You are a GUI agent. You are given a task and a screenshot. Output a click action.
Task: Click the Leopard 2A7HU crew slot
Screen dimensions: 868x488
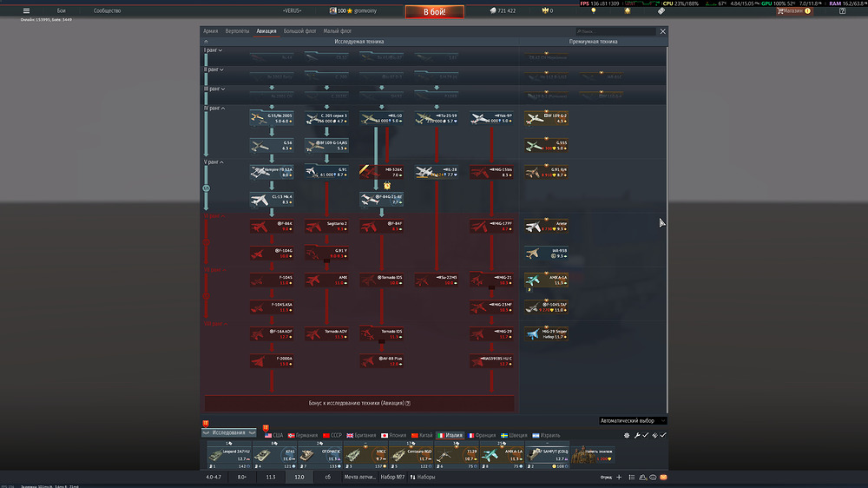[228, 455]
